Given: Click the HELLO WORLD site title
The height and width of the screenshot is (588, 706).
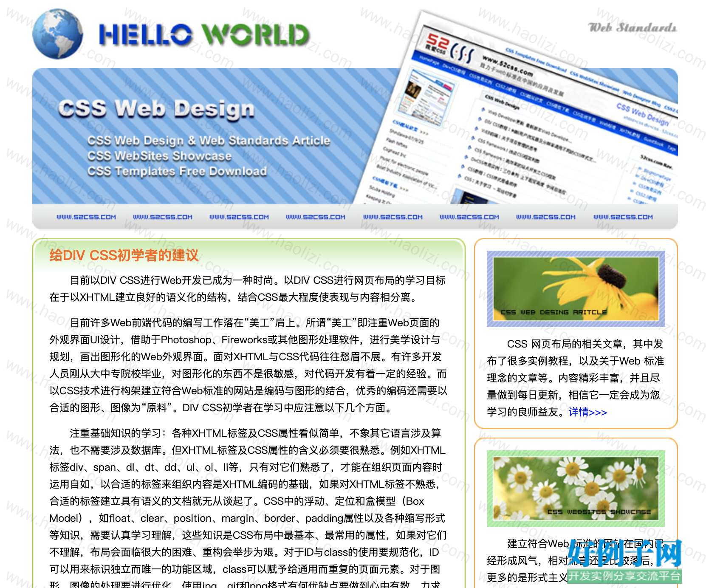Looking at the screenshot, I should (204, 35).
